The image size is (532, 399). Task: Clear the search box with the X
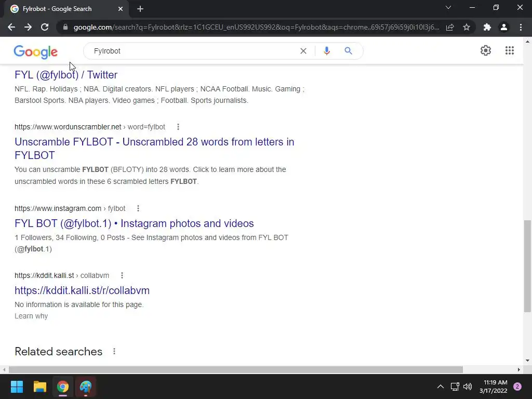click(x=303, y=51)
